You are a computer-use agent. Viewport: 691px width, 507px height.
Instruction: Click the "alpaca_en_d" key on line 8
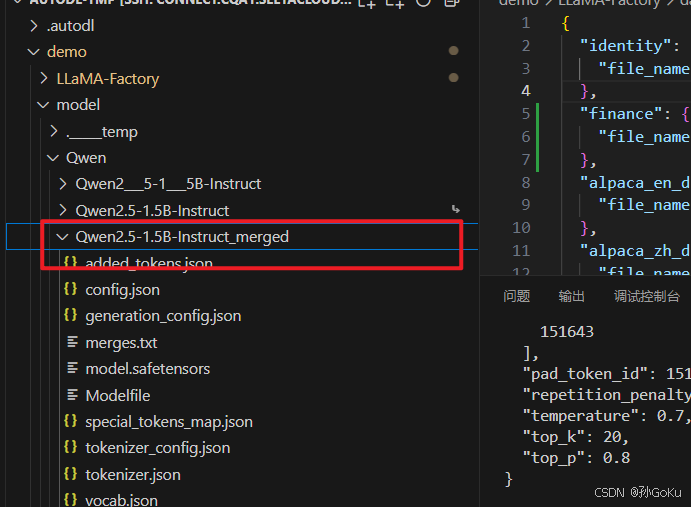tap(635, 183)
